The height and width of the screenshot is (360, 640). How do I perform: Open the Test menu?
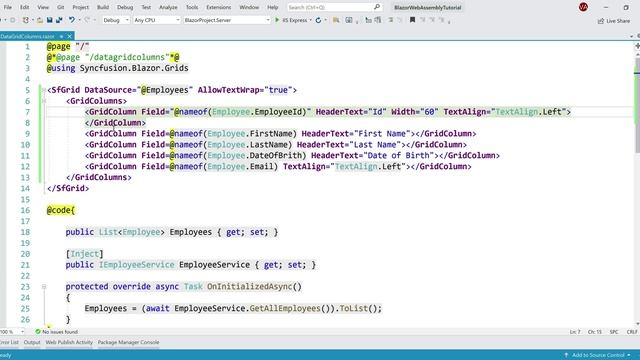(x=146, y=7)
